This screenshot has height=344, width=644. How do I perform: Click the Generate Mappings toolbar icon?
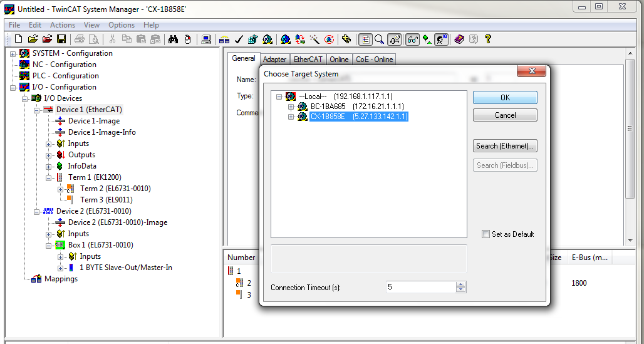click(x=224, y=39)
